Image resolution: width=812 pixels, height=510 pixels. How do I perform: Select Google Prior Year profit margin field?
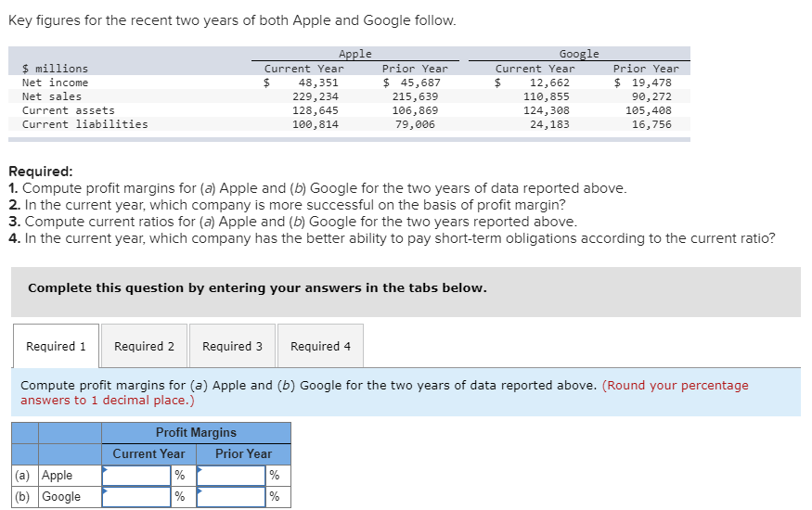click(231, 496)
